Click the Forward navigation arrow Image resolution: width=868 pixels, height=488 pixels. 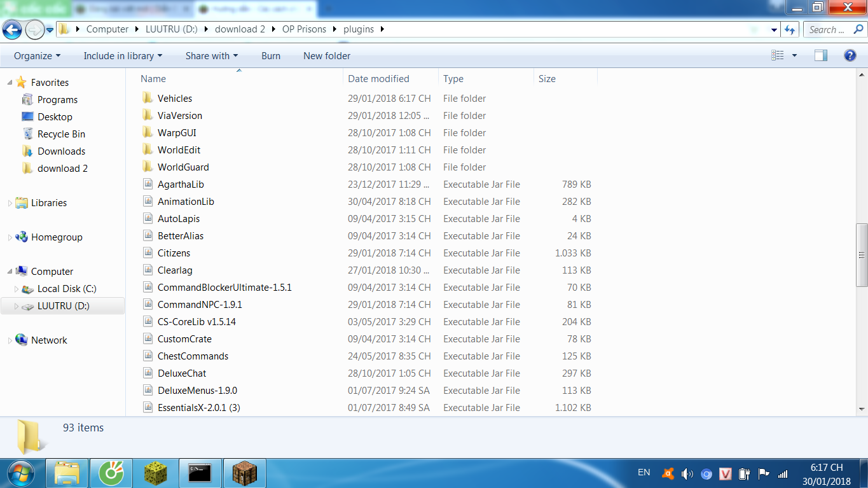(x=34, y=29)
